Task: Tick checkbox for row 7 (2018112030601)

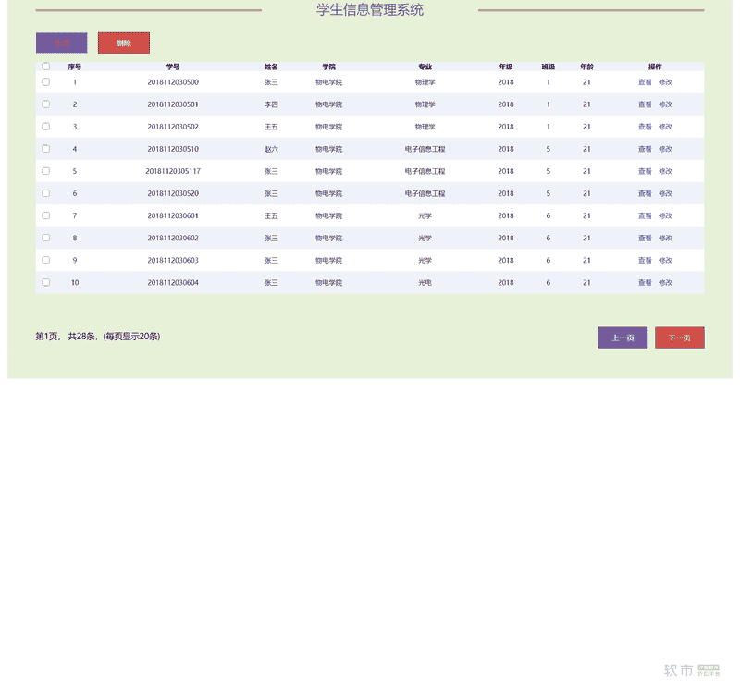Action: 45,215
